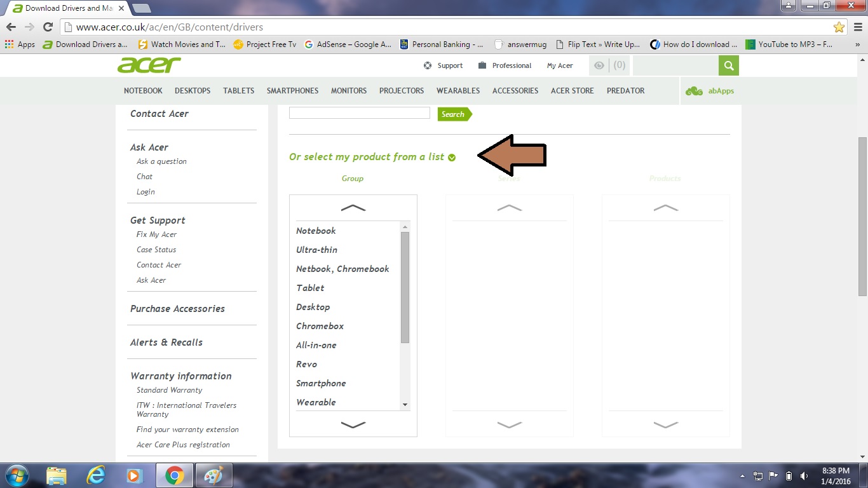Open the Chrome menu hamburger icon

(x=857, y=27)
